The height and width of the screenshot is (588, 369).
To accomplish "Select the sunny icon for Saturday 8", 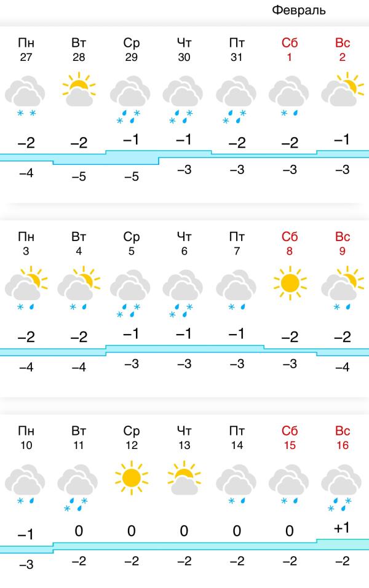I will pyautogui.click(x=290, y=283).
